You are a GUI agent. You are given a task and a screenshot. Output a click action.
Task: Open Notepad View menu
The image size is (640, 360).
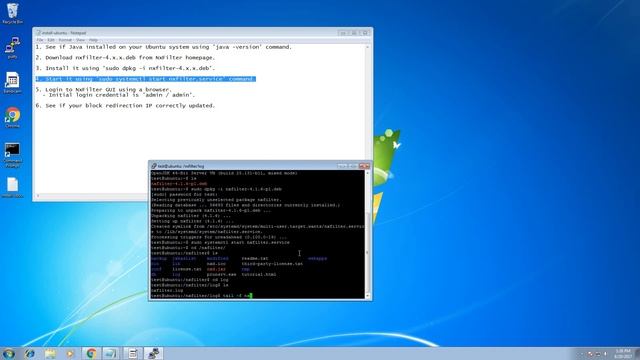click(x=80, y=40)
